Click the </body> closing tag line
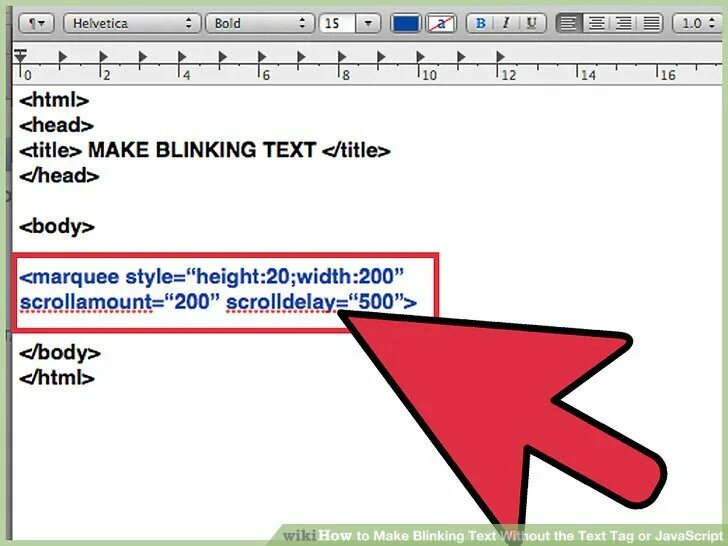This screenshot has width=728, height=546. tap(59, 353)
